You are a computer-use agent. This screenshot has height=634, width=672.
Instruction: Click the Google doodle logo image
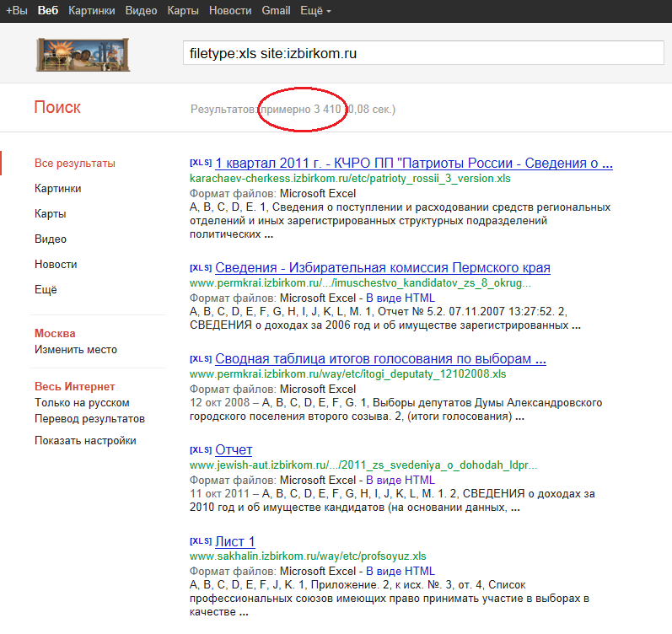pos(83,55)
